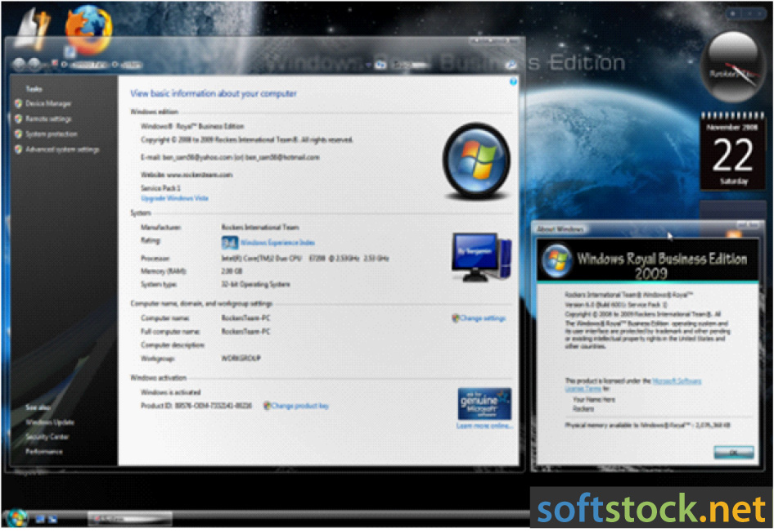Click 'RockersTeam-PC' in the Computer name row

click(x=245, y=318)
